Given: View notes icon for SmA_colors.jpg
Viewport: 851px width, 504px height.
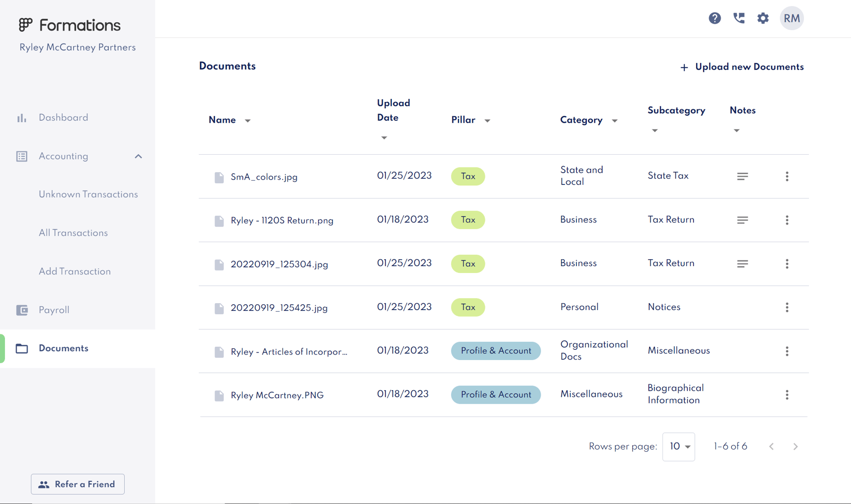Looking at the screenshot, I should point(742,177).
